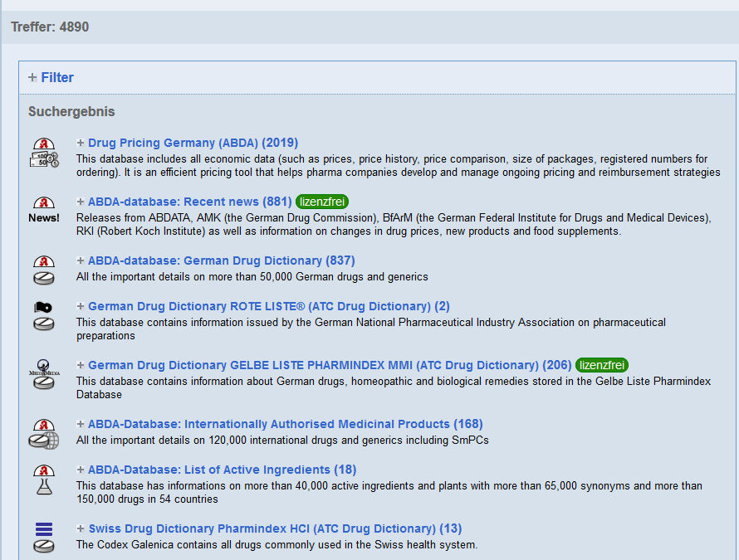Expand the GELBE LISTE PHARMINDEX entry

81,365
